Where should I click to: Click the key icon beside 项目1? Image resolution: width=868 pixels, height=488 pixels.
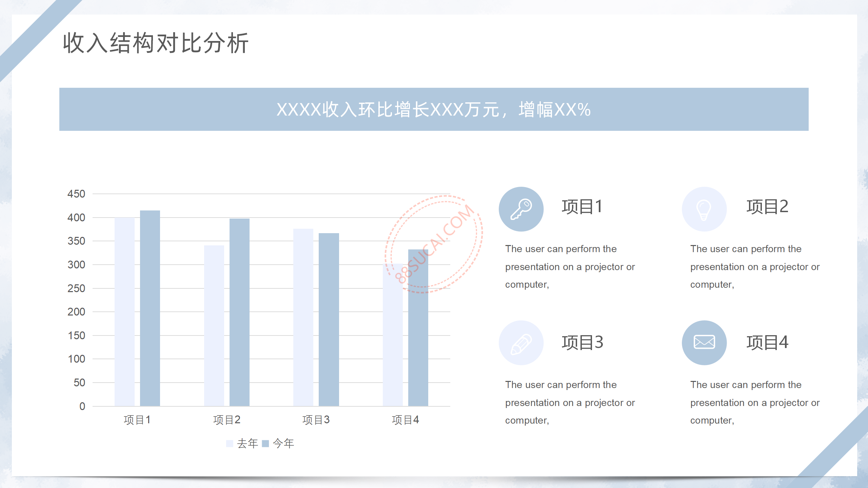coord(521,209)
